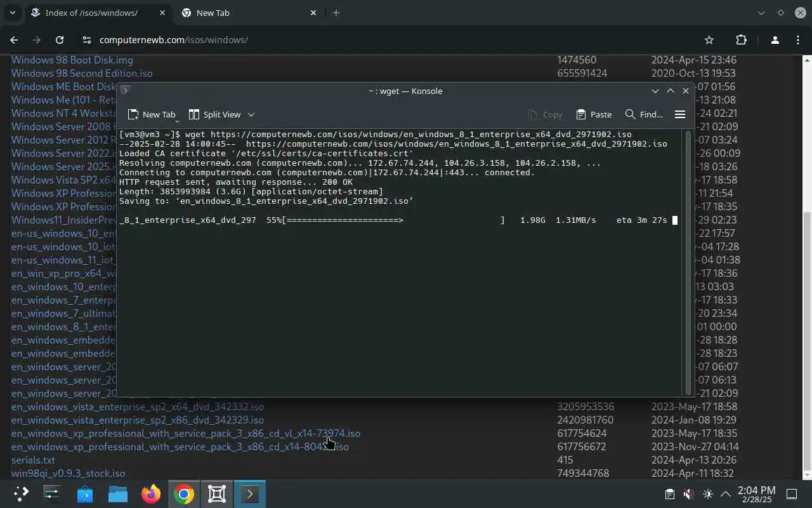Click the greyed Copy button in Konsole
This screenshot has width=812, height=508.
(x=545, y=114)
